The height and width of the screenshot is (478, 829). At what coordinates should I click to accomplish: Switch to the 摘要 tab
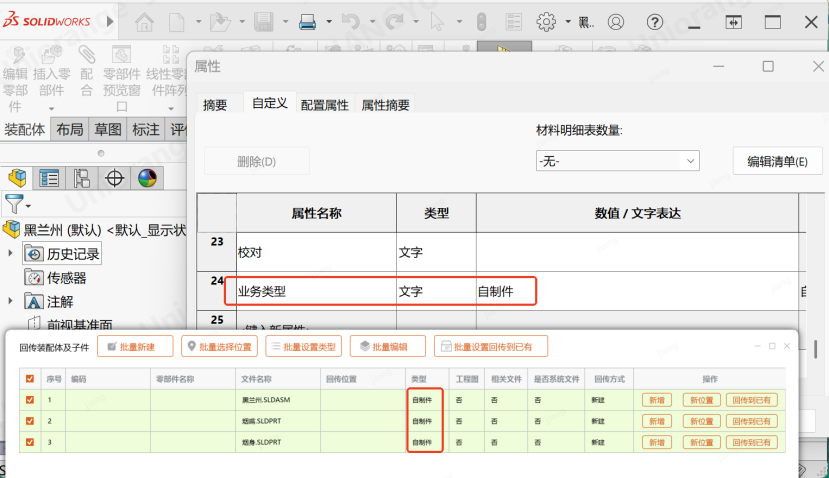click(x=215, y=105)
